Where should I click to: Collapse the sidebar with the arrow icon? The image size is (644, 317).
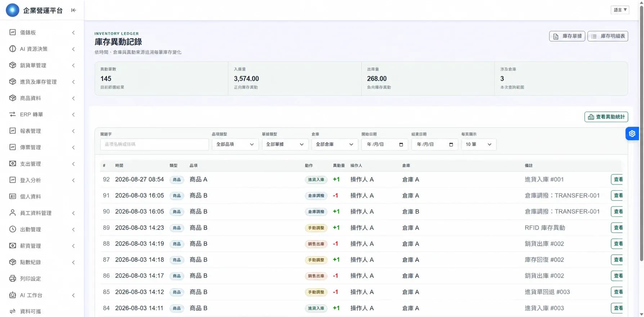click(73, 10)
